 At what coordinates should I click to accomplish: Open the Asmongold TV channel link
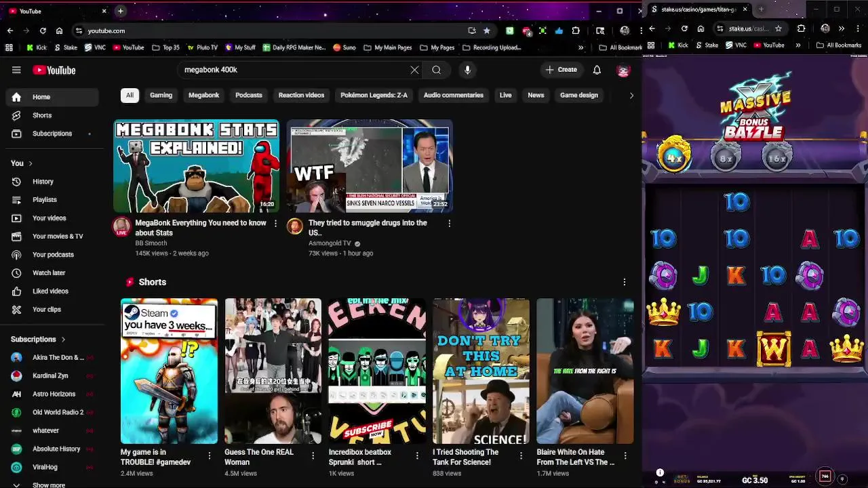330,243
